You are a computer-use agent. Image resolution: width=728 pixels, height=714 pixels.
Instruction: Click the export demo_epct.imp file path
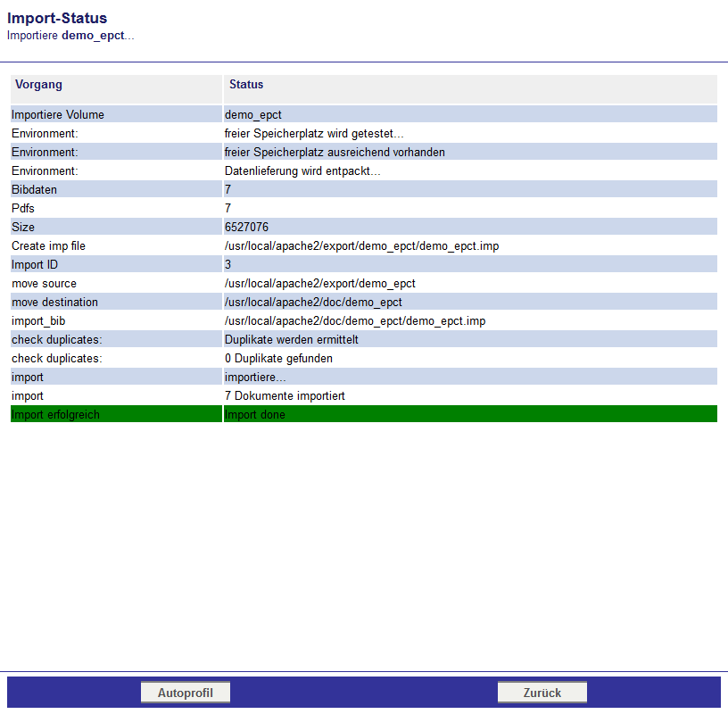pos(361,245)
